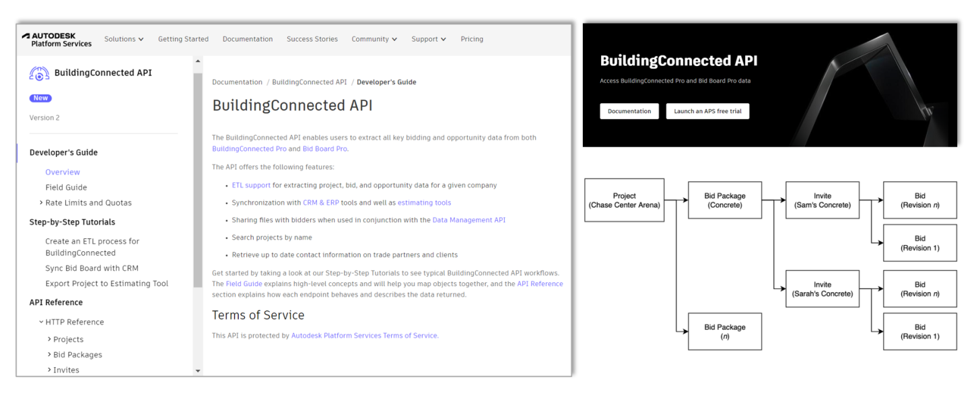This screenshot has height=396, width=980.
Task: Open Export Project to Estimating Tool tutorial
Action: coord(106,284)
